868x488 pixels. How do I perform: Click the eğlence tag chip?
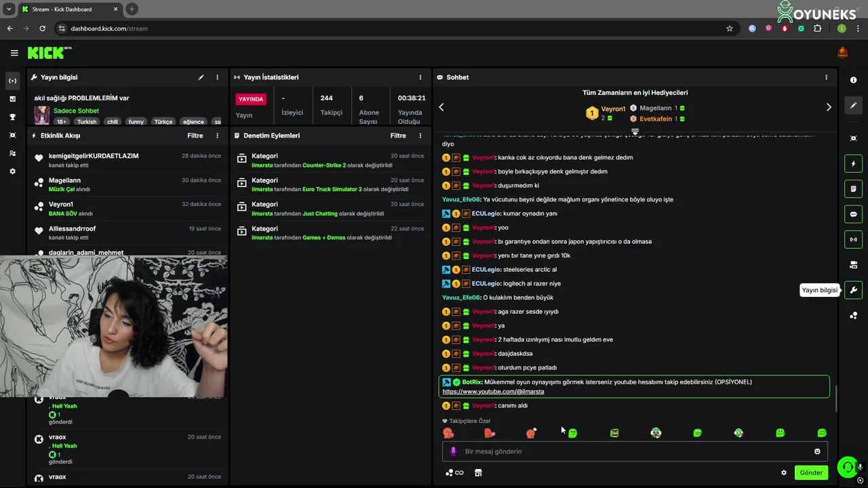tap(193, 122)
